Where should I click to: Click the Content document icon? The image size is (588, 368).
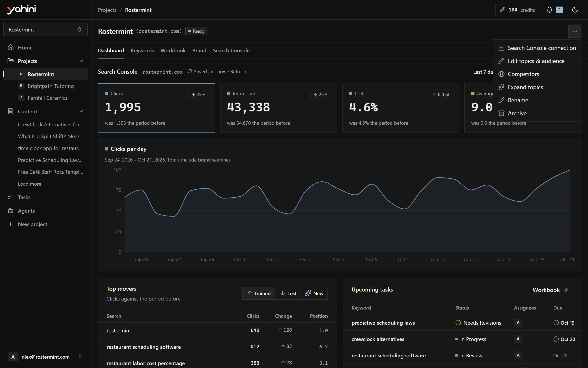[x=10, y=111]
